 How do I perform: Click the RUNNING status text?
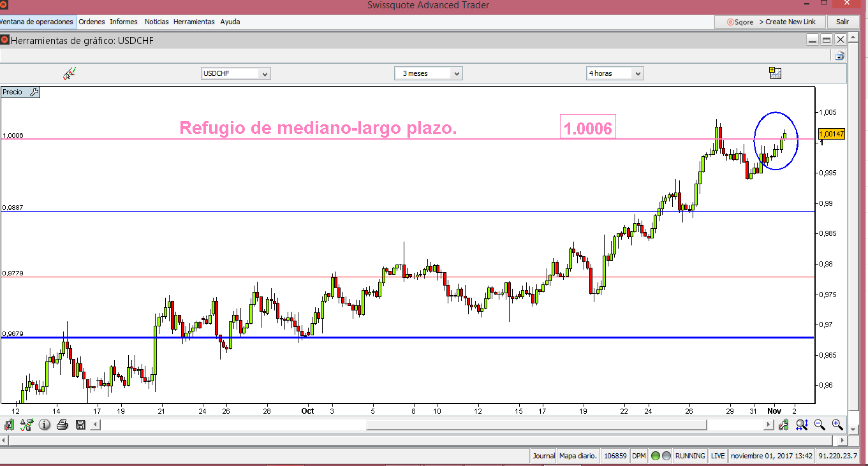690,456
